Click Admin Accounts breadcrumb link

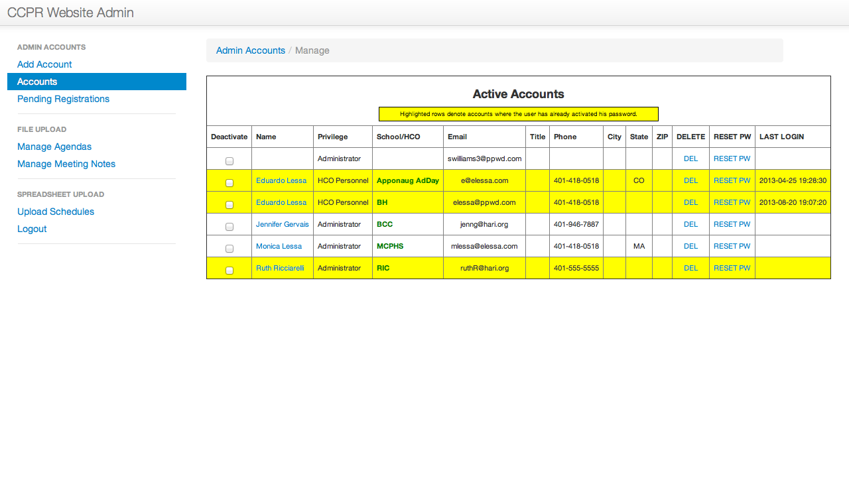tap(251, 50)
